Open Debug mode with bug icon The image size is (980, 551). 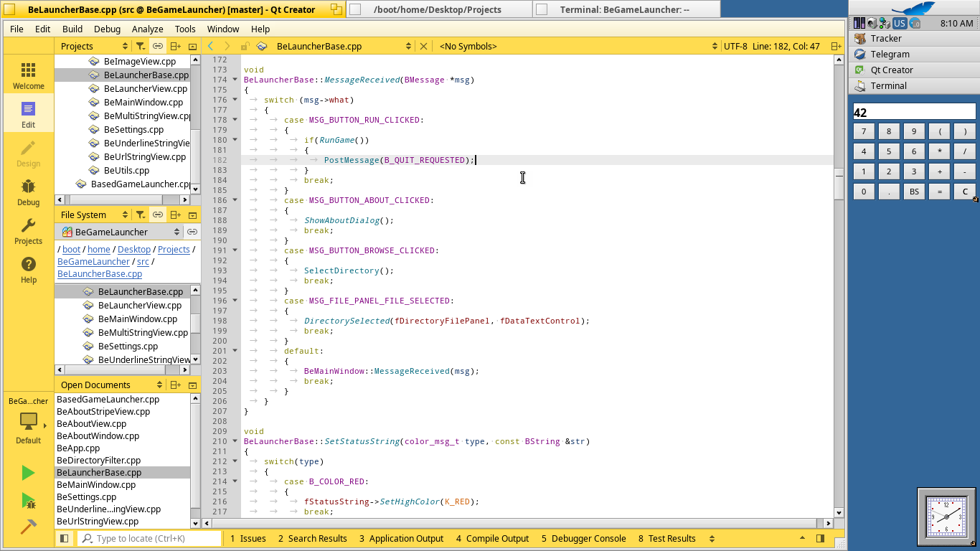[28, 192]
